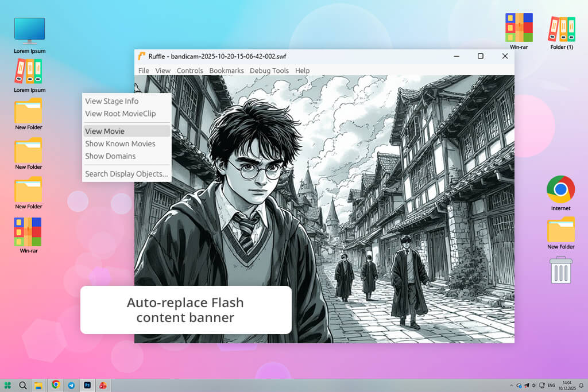The width and height of the screenshot is (588, 392).
Task: Open the red app icon next to Photoshop
Action: [103, 385]
